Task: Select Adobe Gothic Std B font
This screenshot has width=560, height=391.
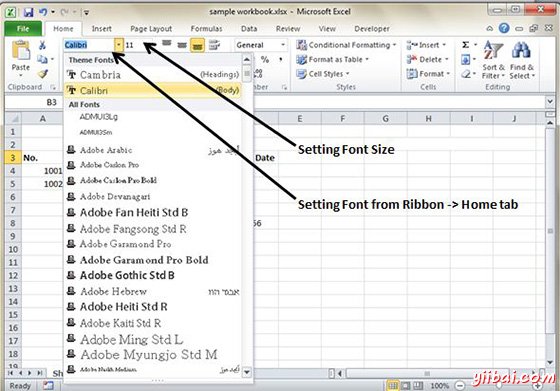Action: point(153,275)
